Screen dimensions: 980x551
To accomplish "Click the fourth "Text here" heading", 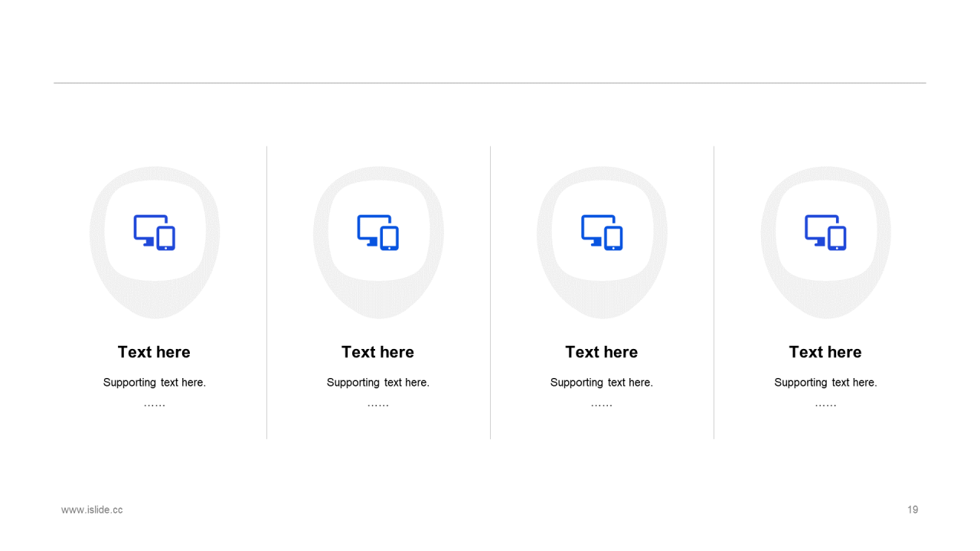I will point(825,352).
